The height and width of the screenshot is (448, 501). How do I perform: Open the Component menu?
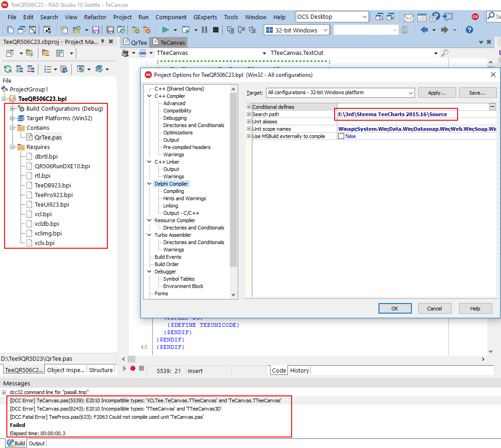tap(171, 17)
